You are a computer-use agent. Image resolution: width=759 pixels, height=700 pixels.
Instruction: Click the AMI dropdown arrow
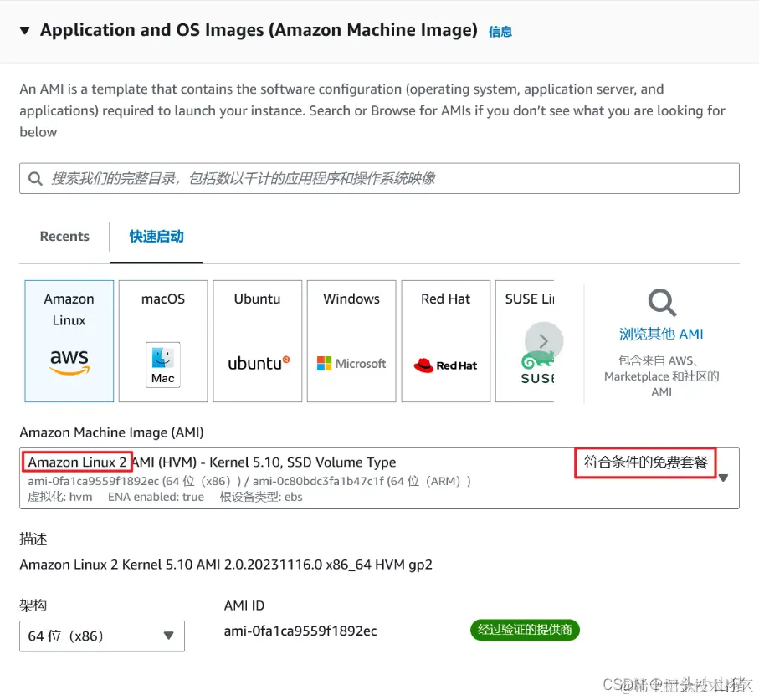pos(723,478)
